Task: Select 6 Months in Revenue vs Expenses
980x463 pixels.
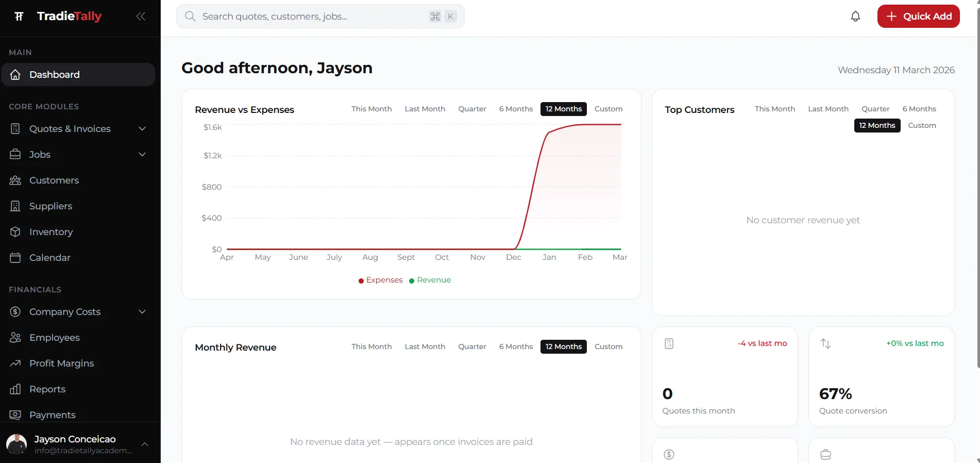Action: click(x=516, y=109)
